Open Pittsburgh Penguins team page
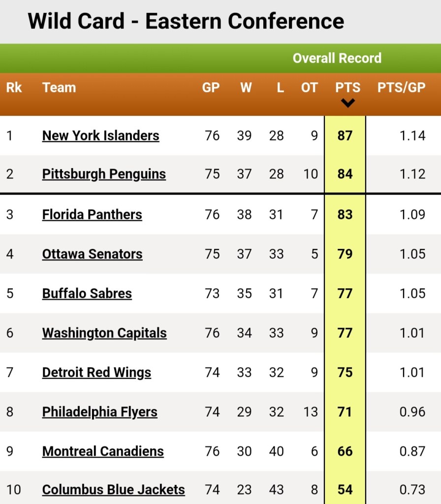Viewport: 441px width, 504px height. click(x=104, y=174)
